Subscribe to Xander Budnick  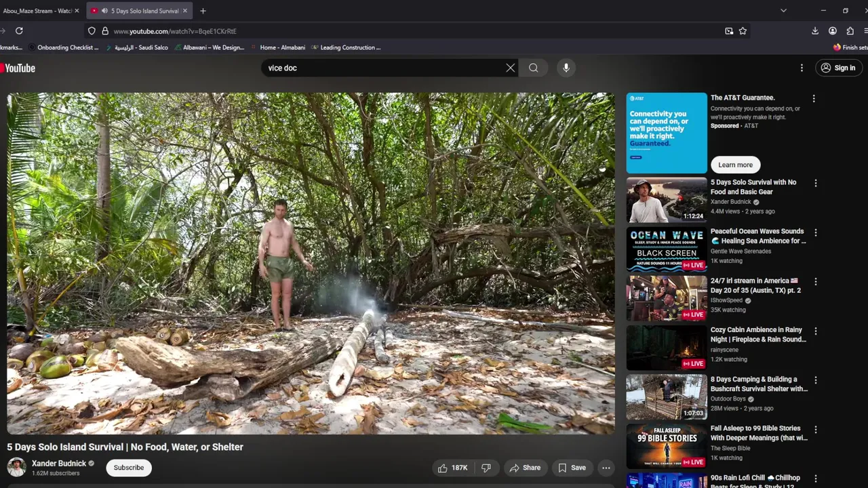click(129, 468)
